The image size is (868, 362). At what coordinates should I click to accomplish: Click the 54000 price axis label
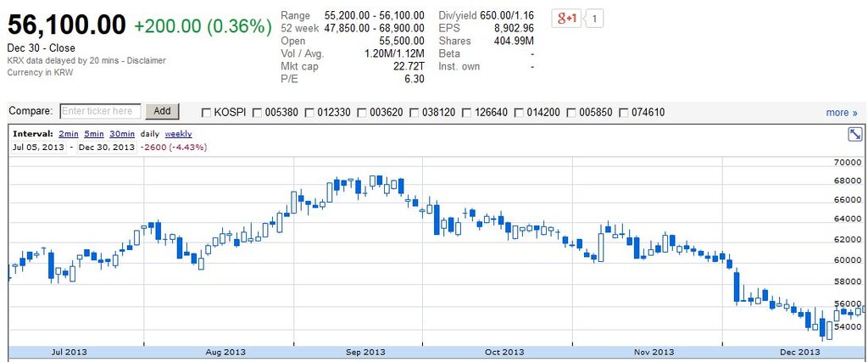point(848,326)
